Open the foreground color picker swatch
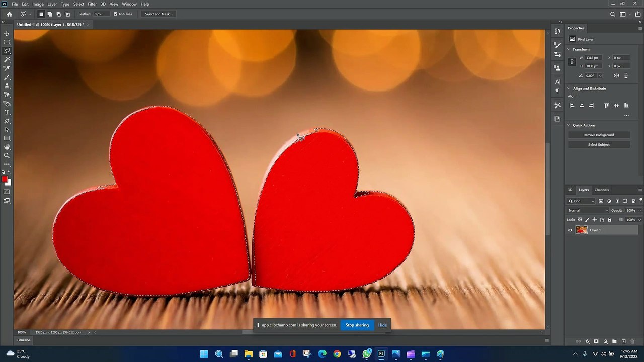644x362 pixels. 5,179
